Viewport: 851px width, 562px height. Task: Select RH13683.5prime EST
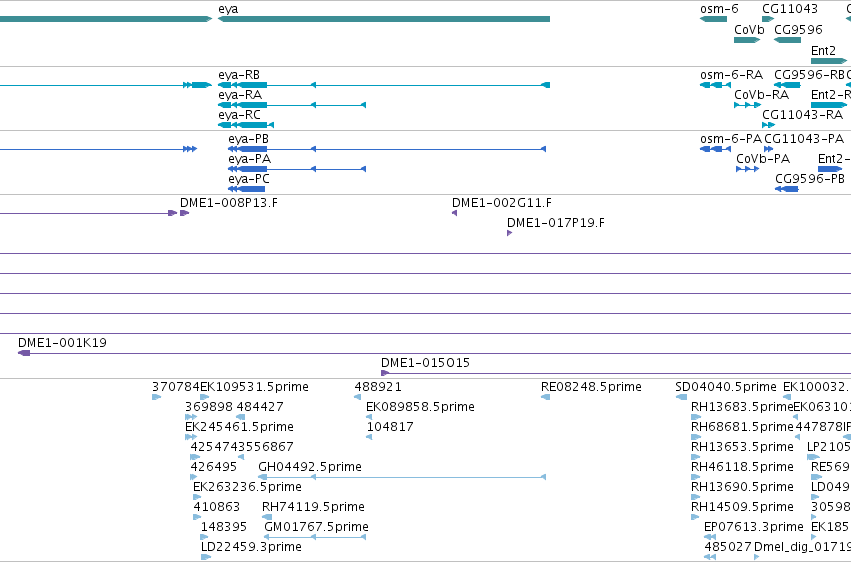click(696, 418)
